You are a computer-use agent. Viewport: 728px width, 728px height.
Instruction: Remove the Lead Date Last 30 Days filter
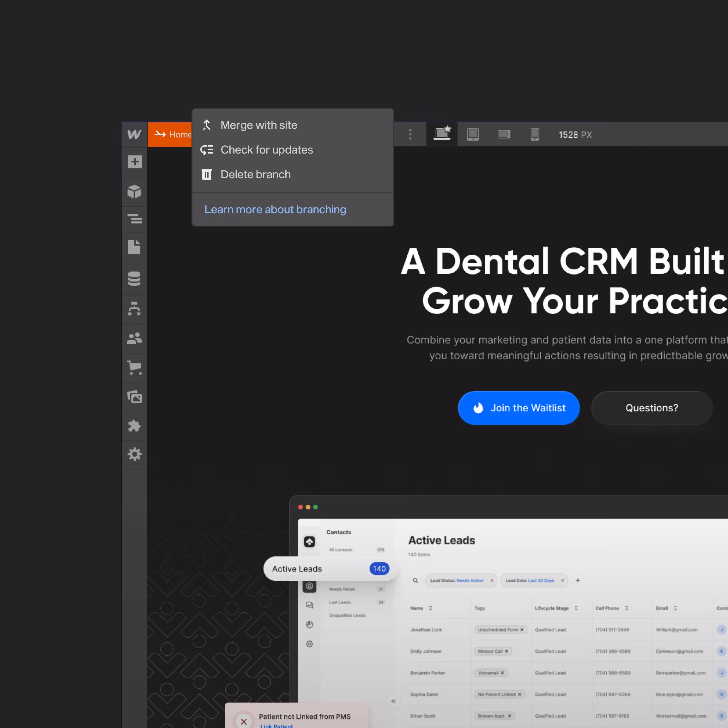pos(562,580)
